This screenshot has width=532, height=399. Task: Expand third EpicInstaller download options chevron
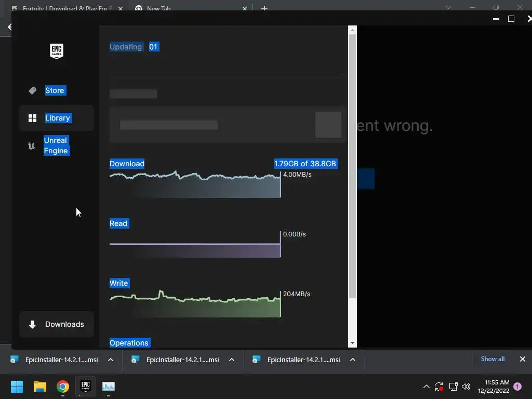(x=353, y=360)
